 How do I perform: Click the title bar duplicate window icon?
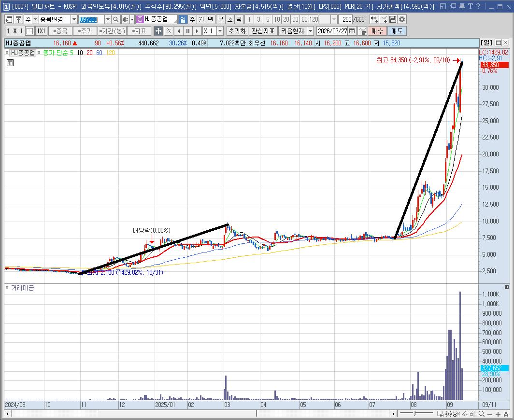[x=453, y=6]
